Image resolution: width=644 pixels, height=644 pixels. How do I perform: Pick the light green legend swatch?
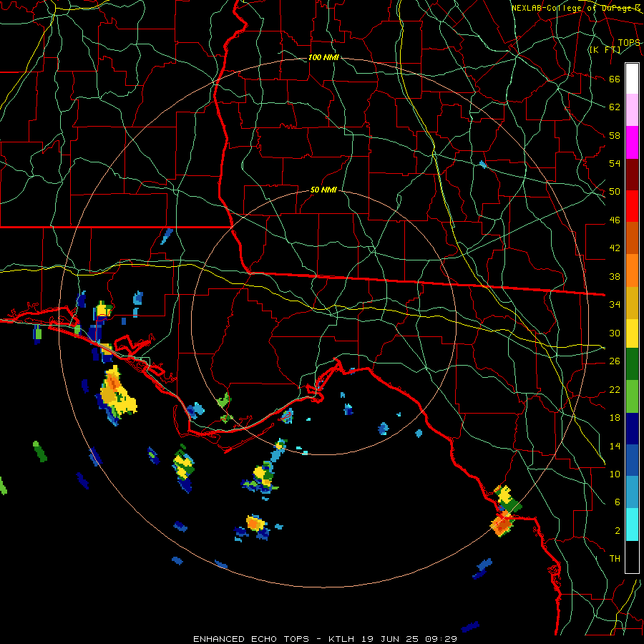click(x=632, y=396)
